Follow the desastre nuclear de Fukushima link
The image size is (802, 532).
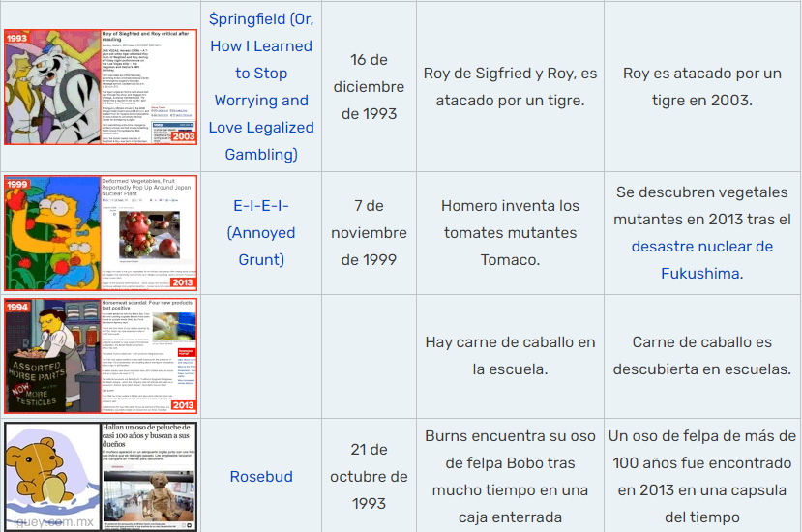point(701,259)
